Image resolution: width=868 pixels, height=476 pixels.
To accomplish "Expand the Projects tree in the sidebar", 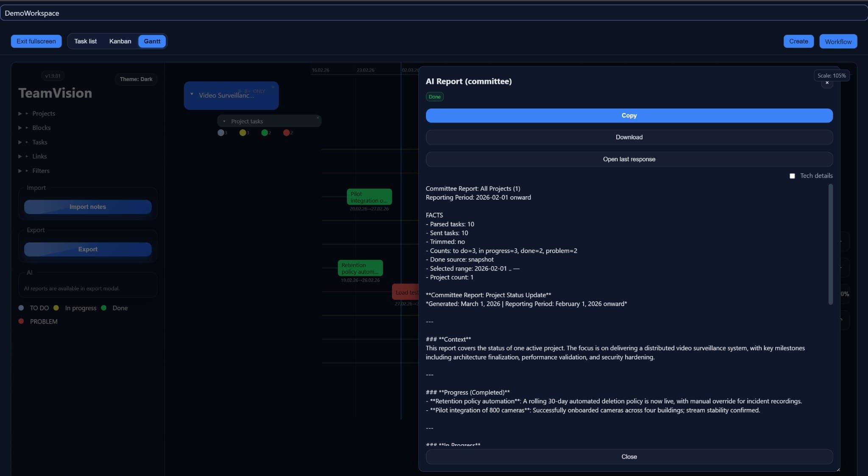I will tap(20, 113).
